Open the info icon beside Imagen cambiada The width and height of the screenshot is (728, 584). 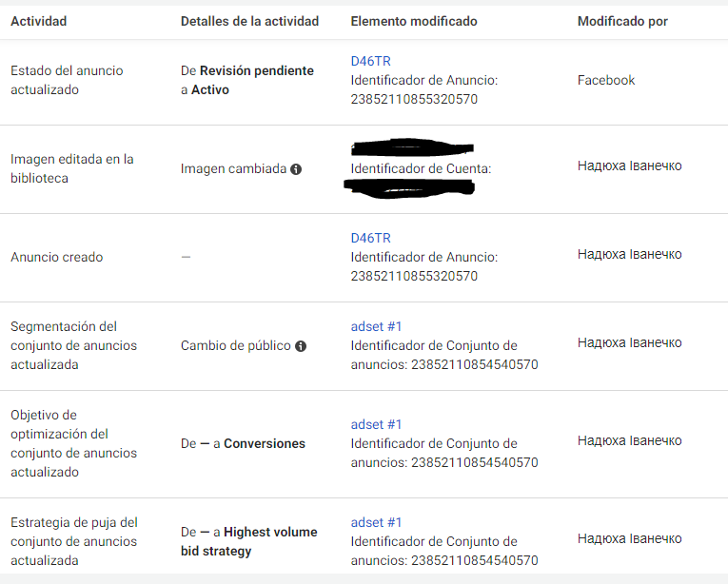296,169
